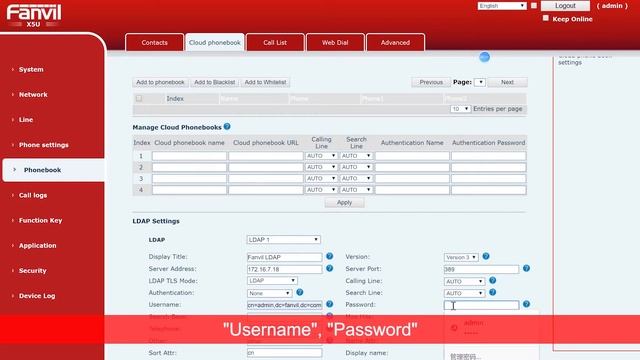
Task: Open Application in the sidebar
Action: [x=37, y=245]
